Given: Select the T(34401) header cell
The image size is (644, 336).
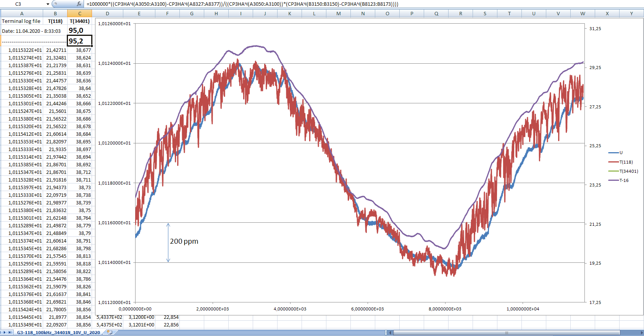Looking at the screenshot, I should click(80, 21).
